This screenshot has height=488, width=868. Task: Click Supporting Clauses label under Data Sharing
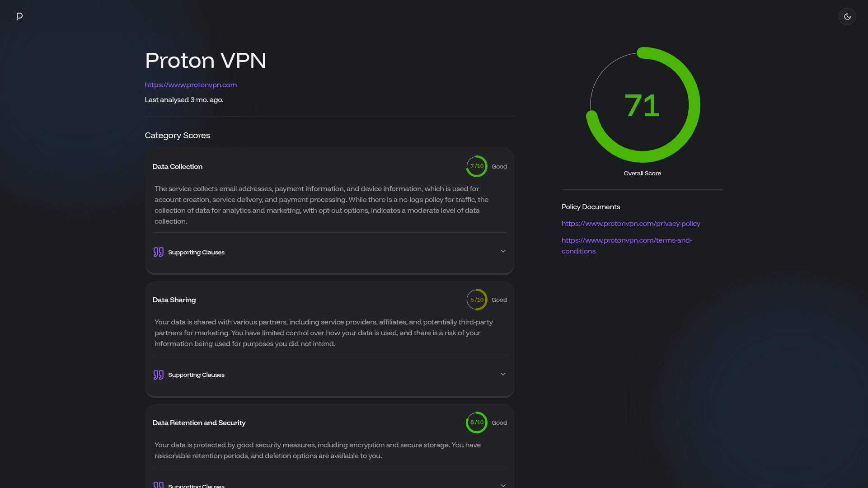coord(196,375)
